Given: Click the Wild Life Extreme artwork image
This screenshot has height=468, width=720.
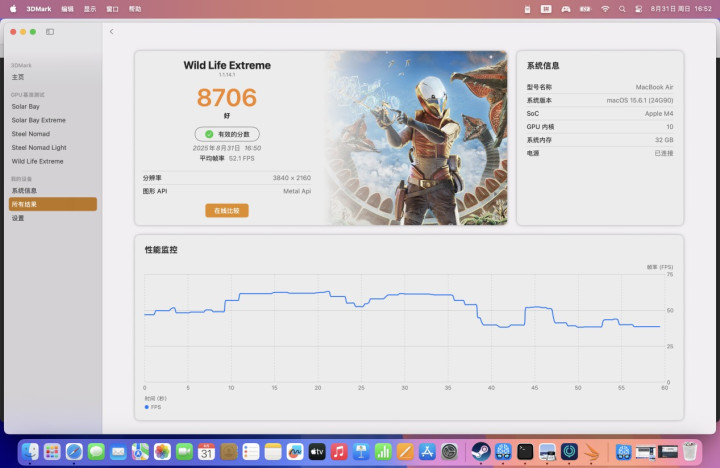Looking at the screenshot, I should (x=417, y=138).
